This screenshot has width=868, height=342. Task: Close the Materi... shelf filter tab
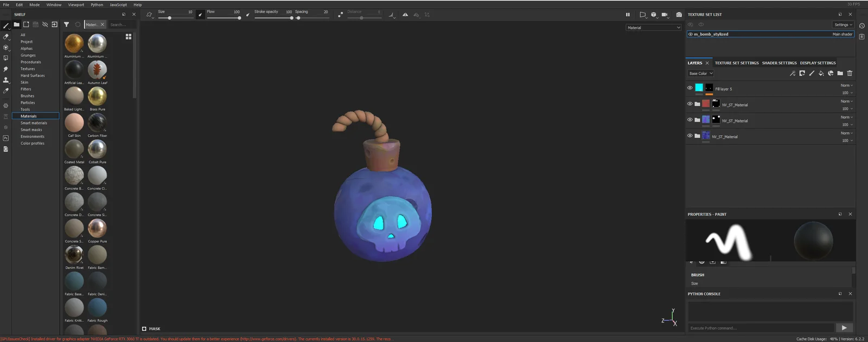pyautogui.click(x=102, y=24)
